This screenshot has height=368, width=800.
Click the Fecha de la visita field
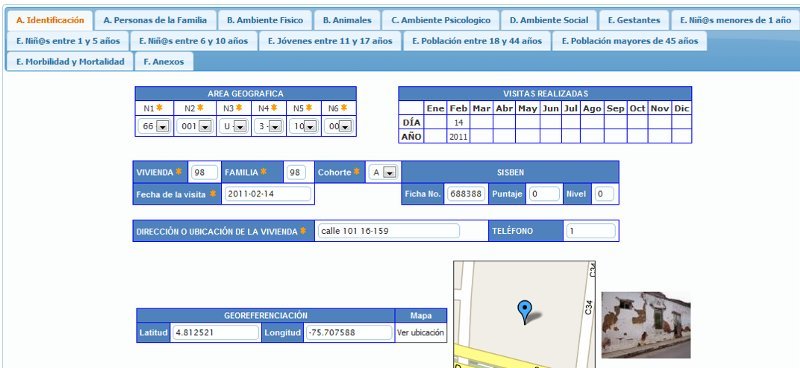(x=267, y=194)
